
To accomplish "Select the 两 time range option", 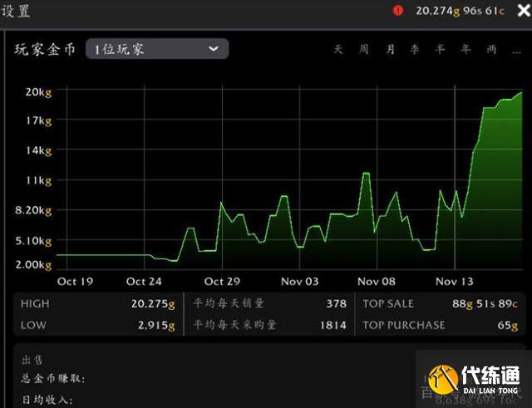I will click(x=492, y=50).
